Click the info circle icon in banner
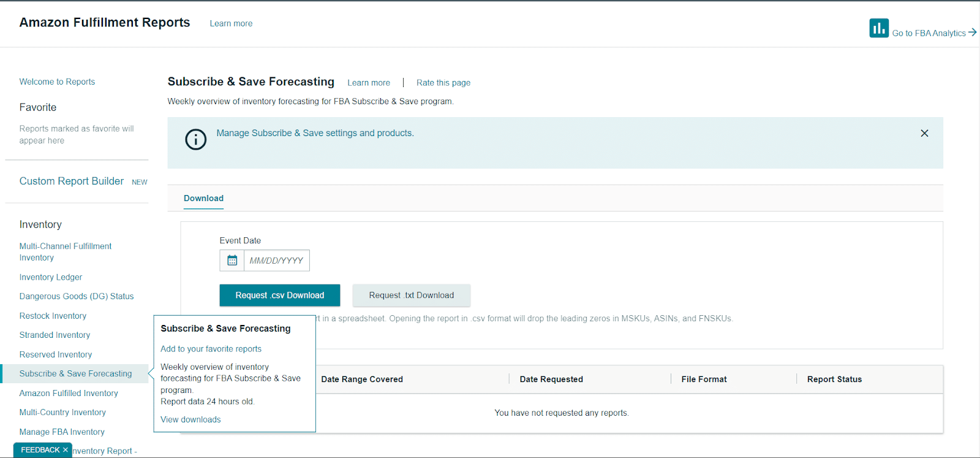Viewport: 980px width, 458px height. (196, 140)
